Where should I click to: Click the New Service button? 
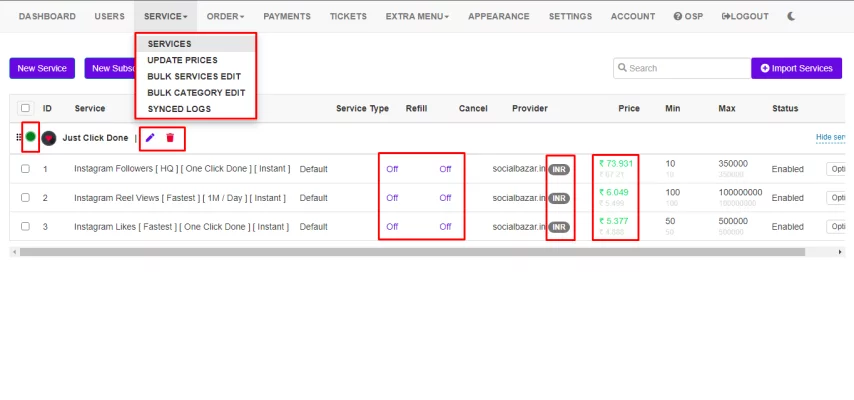pyautogui.click(x=42, y=68)
